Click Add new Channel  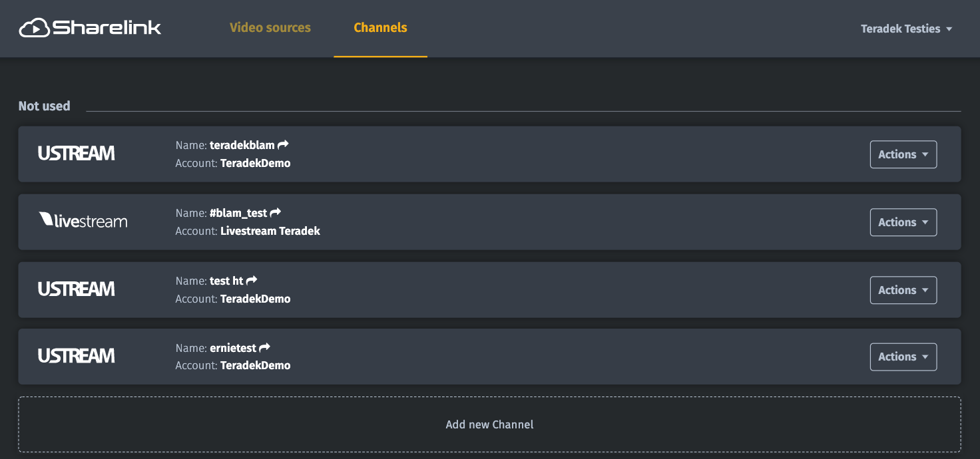pos(489,424)
